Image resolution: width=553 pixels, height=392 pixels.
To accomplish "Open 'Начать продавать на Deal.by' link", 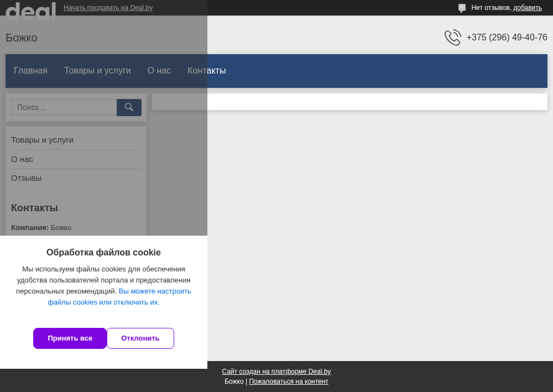I will coord(108,8).
